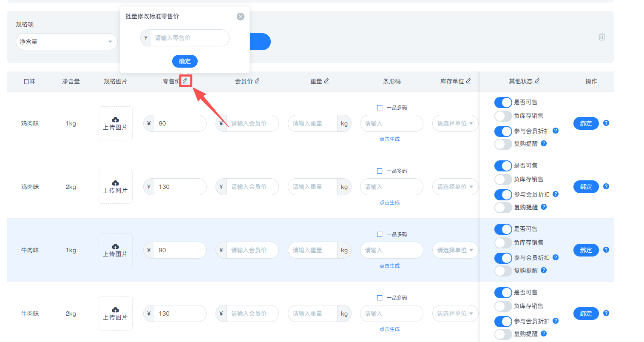644x342 pixels.
Task: Open 请选择单位 dropdown for 鸡肉味 1kg row
Action: pos(455,123)
